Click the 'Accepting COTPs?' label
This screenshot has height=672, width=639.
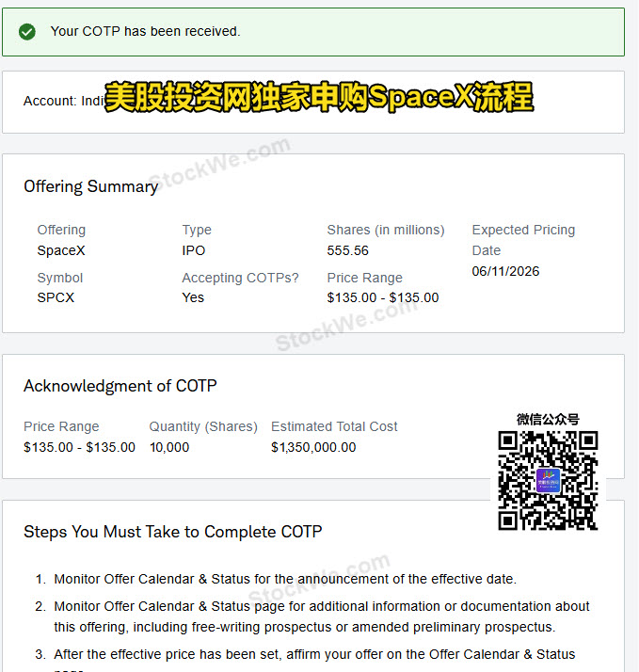coord(240,278)
